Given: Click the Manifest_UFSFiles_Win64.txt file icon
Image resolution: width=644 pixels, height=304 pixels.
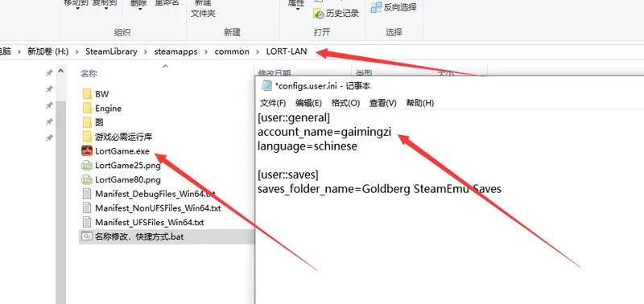Looking at the screenshot, I should pyautogui.click(x=87, y=222).
